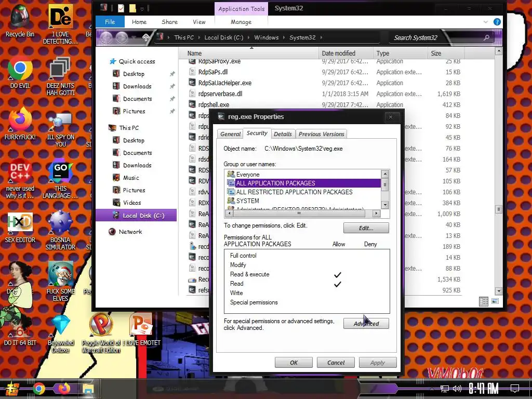Click the Edit... permissions button
The width and height of the screenshot is (532, 399).
[366, 229]
